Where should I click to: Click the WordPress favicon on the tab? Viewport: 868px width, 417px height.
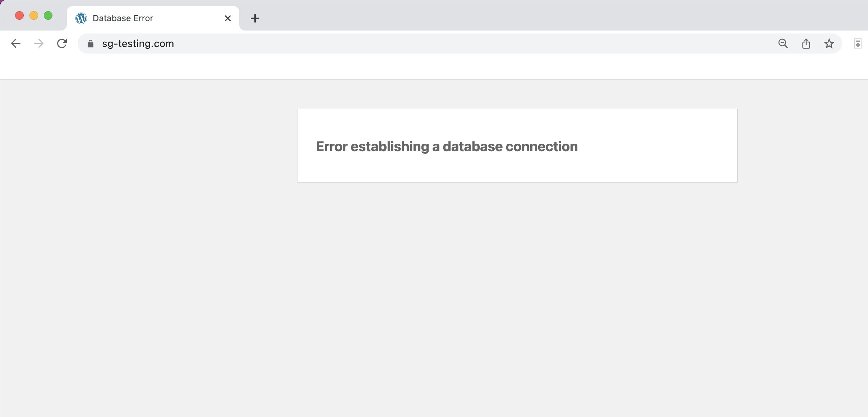(82, 18)
